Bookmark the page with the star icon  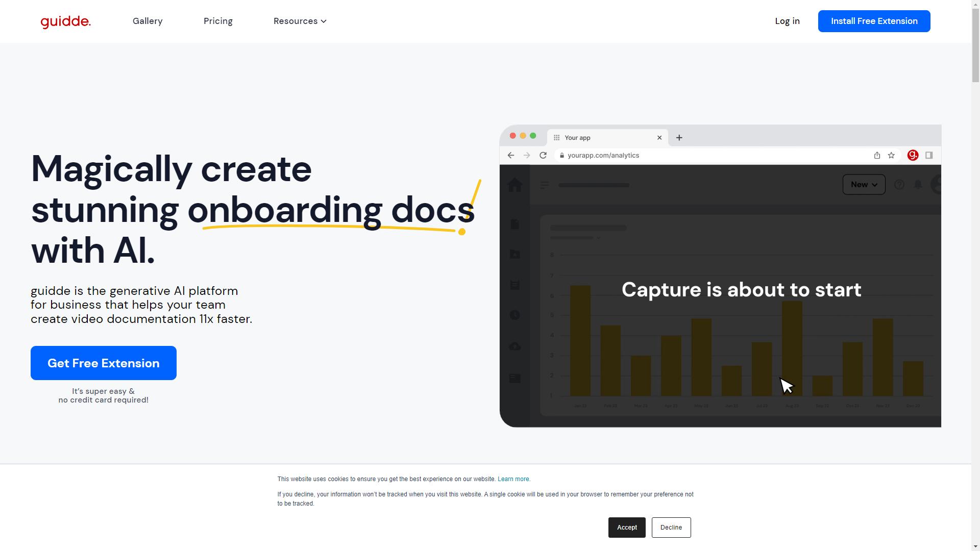click(x=890, y=155)
